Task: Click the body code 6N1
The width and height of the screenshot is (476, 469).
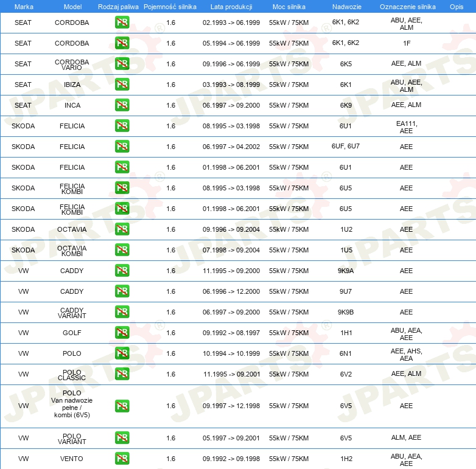Action: click(x=346, y=353)
